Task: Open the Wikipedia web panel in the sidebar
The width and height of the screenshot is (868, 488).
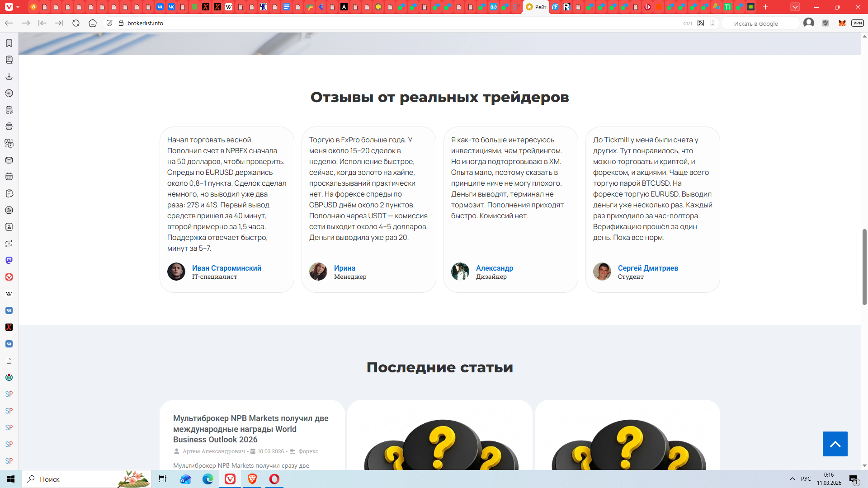Action: point(9,294)
